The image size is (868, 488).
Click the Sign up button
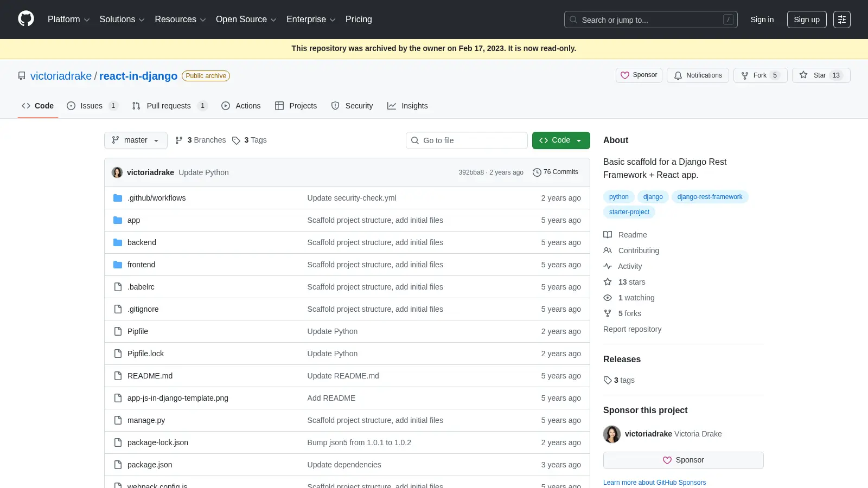[x=807, y=20]
